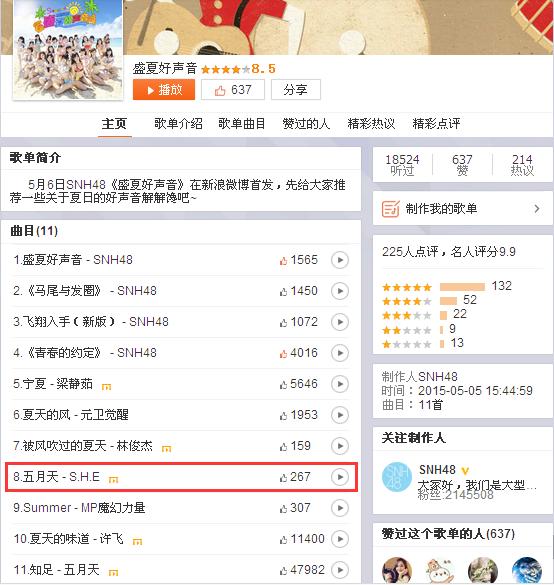The image size is (554, 585).
Task: Open SNH48 producer profile link
Action: [x=437, y=469]
